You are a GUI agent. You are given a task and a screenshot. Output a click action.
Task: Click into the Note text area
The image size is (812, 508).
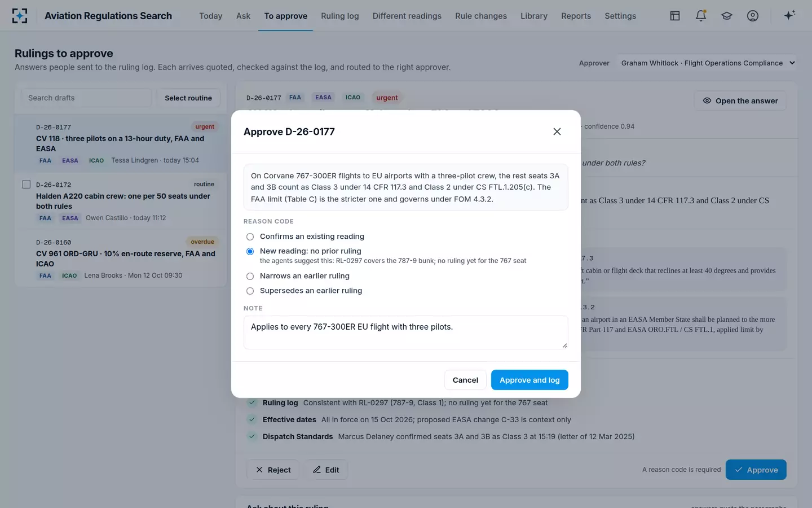click(x=406, y=332)
